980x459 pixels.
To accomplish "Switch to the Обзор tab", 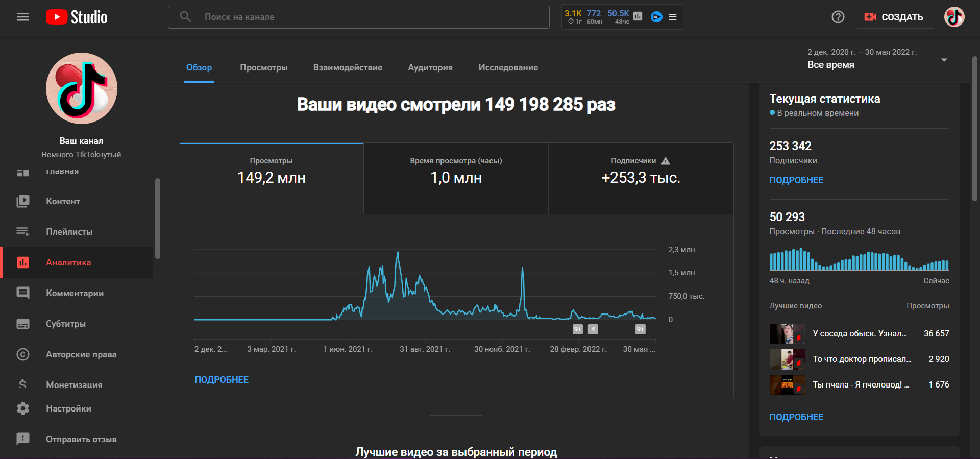I will pyautogui.click(x=199, y=67).
